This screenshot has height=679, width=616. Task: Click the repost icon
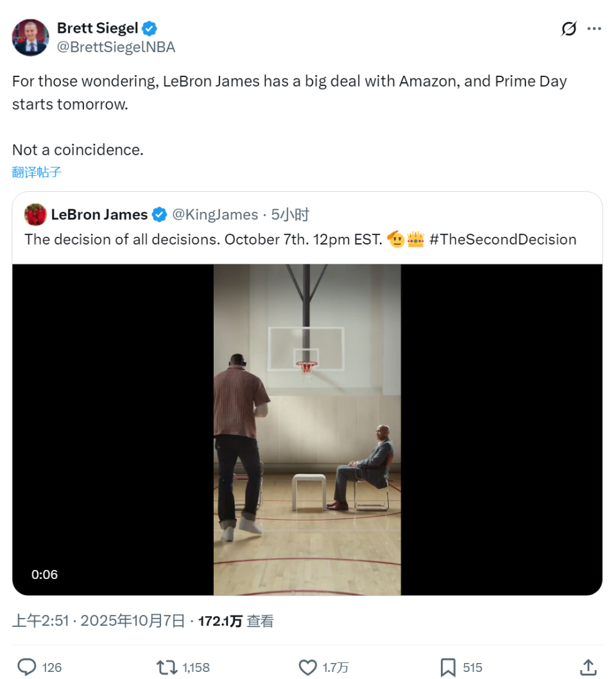pos(167,667)
